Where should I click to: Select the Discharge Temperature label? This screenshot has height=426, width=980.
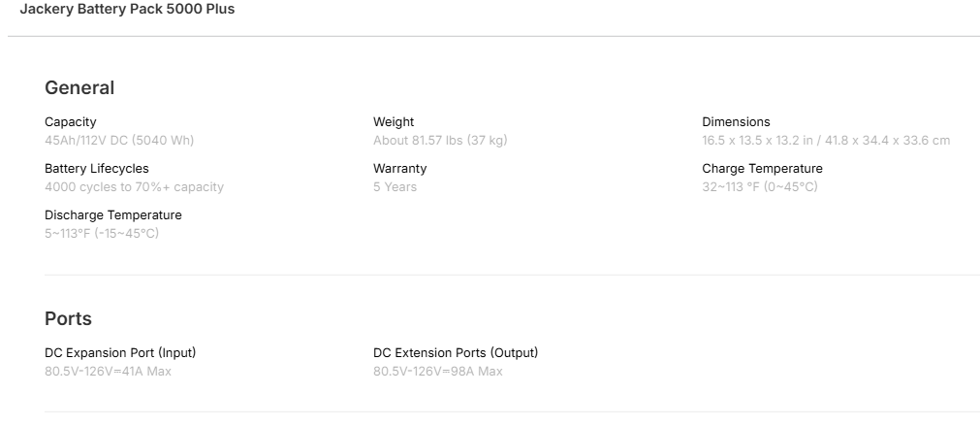coord(113,215)
